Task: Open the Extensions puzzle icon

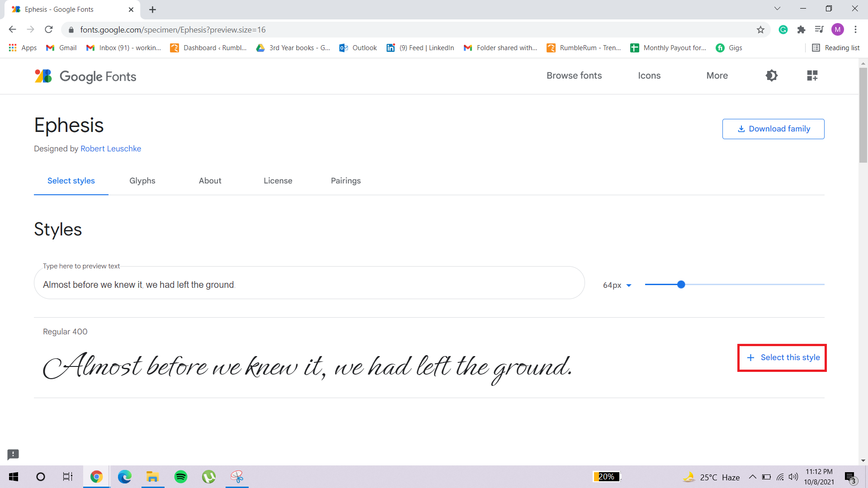Action: [x=801, y=29]
